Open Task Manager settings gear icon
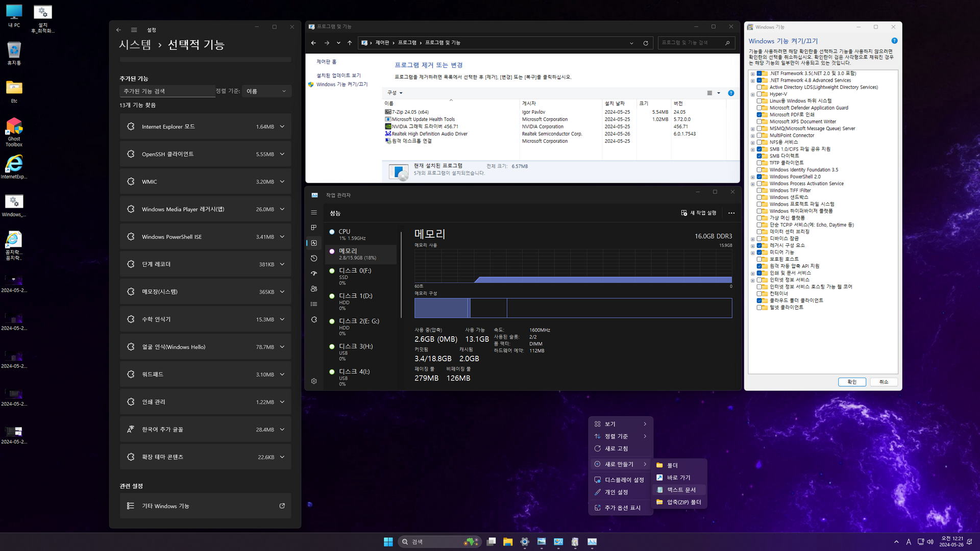The image size is (980, 551). (x=314, y=381)
